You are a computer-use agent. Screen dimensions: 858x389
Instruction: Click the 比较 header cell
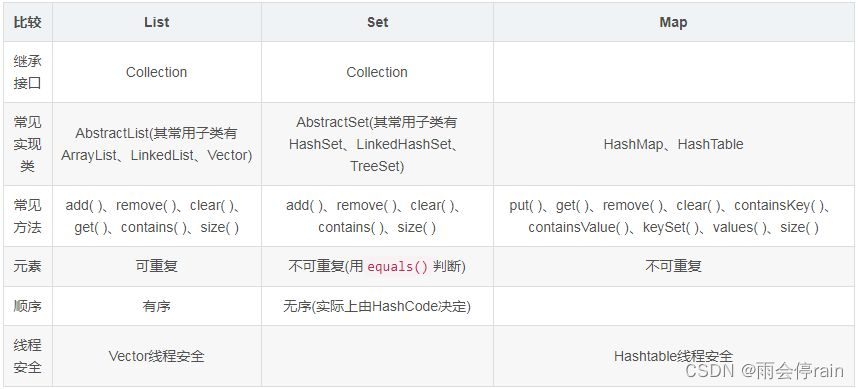pyautogui.click(x=27, y=22)
